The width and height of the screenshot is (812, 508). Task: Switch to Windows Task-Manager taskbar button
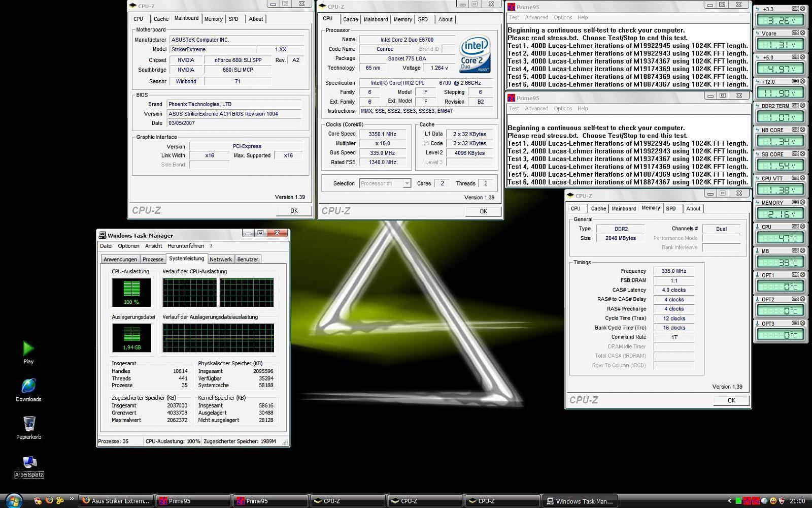(x=580, y=501)
